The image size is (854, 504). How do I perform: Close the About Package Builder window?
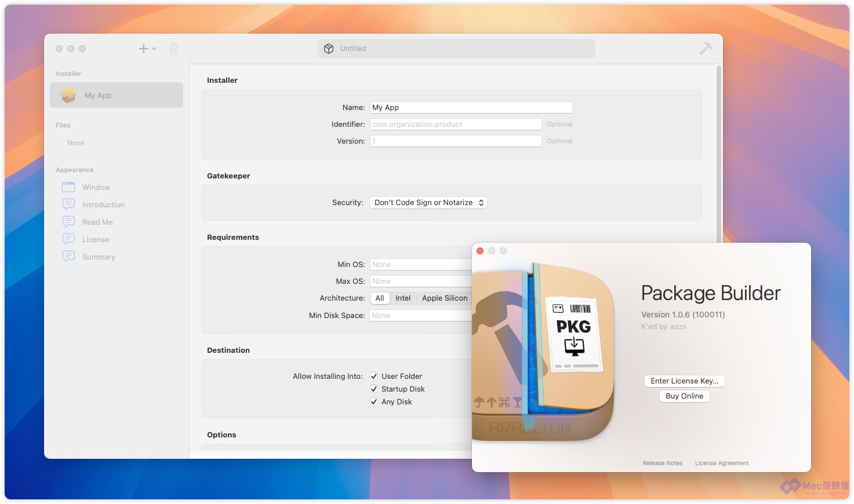point(480,251)
